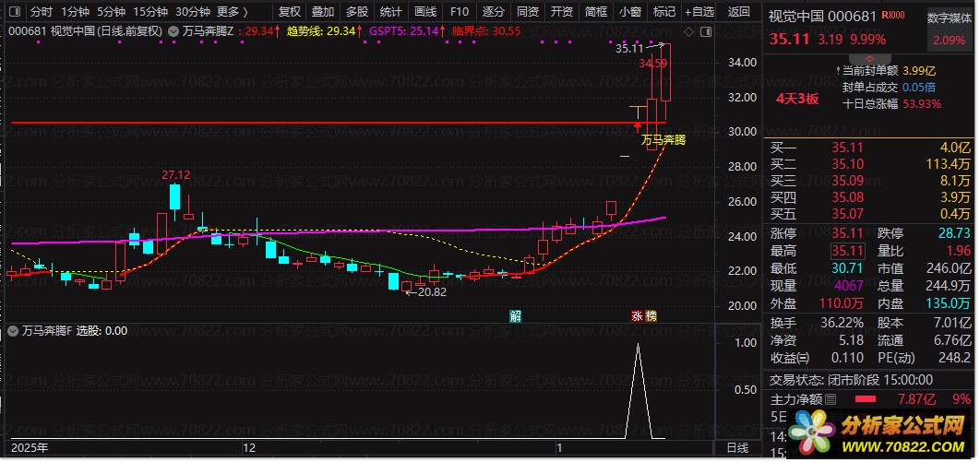The height and width of the screenshot is (462, 980).
Task: Switch to 5分钟 period
Action: pyautogui.click(x=112, y=11)
